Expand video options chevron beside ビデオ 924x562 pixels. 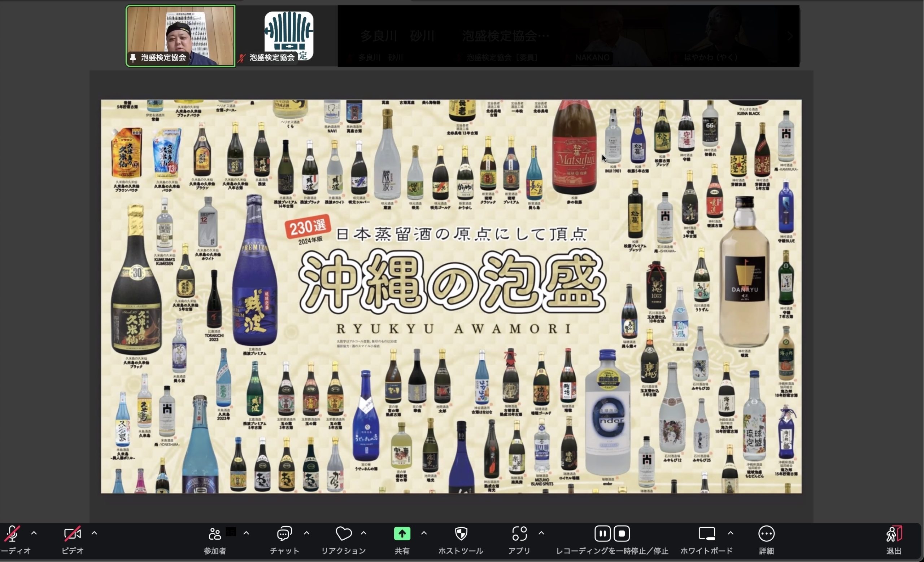pyautogui.click(x=94, y=533)
